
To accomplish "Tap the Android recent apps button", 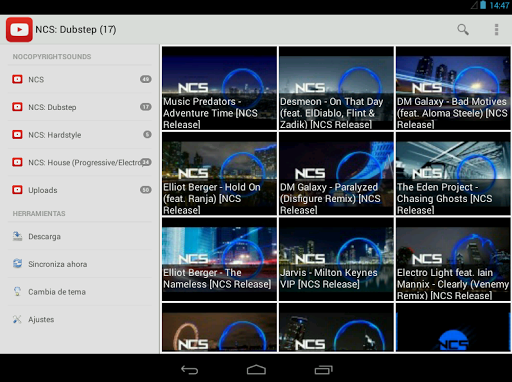I will (x=323, y=370).
